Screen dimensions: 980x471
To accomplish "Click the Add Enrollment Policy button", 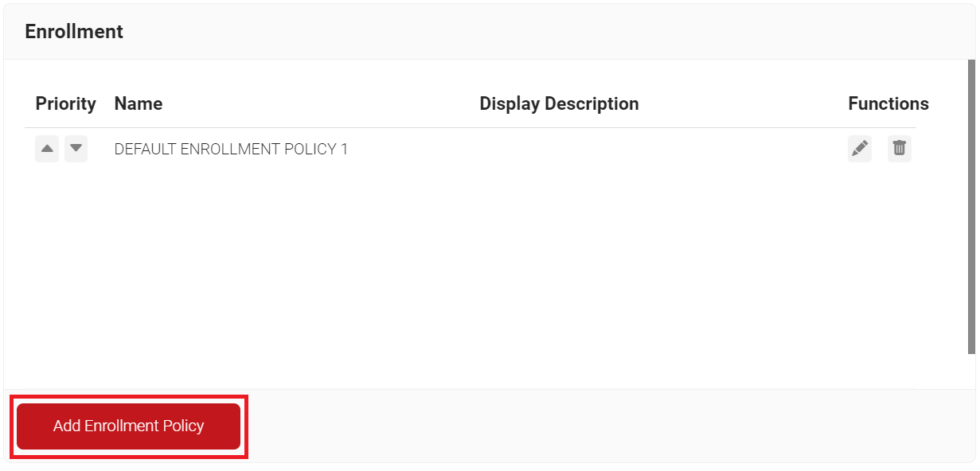I will (128, 426).
